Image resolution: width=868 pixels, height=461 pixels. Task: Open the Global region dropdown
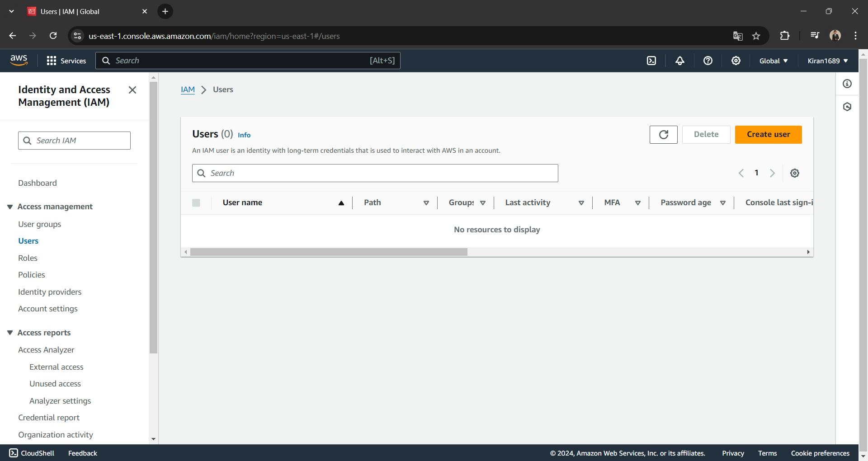[x=774, y=61]
